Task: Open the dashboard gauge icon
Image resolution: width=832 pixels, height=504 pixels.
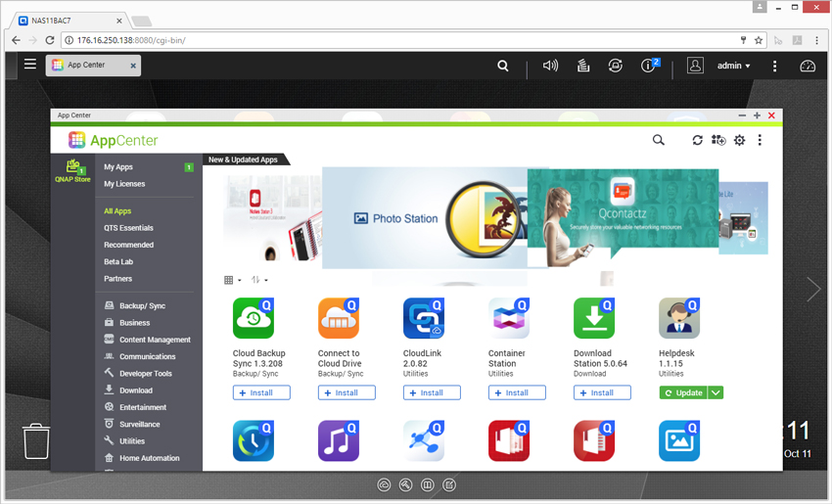Action: (x=808, y=66)
